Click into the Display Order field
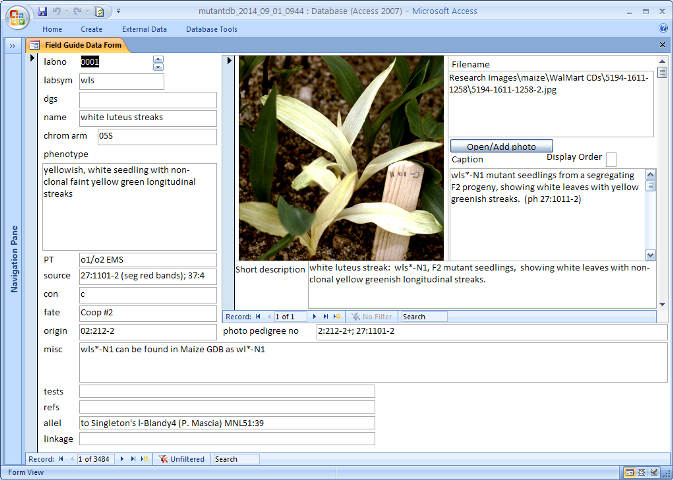 [611, 159]
